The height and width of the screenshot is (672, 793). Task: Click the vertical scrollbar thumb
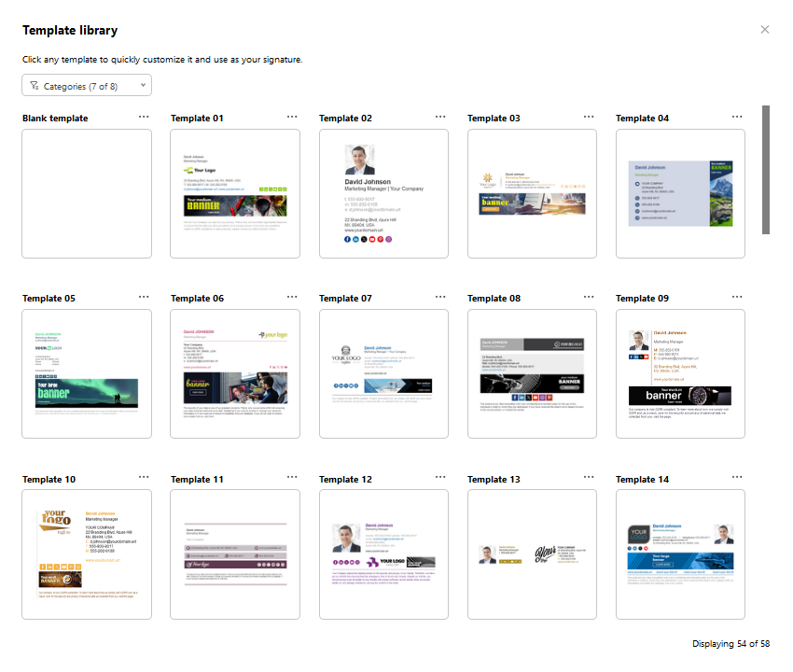pos(766,168)
